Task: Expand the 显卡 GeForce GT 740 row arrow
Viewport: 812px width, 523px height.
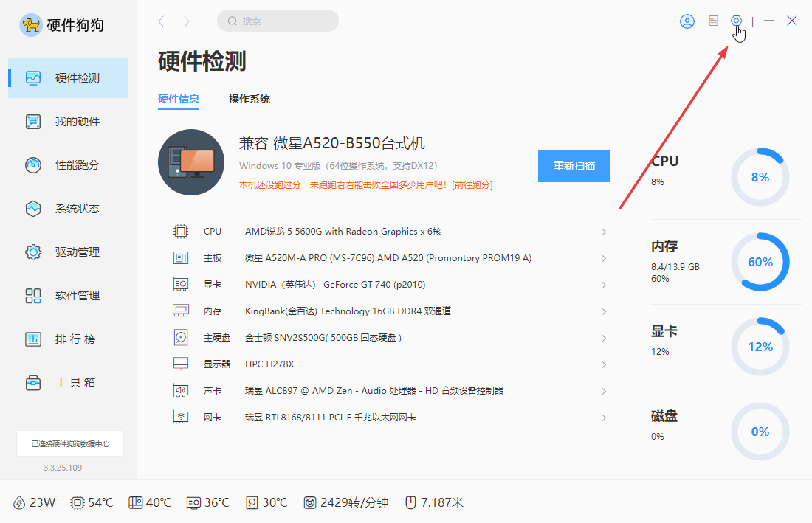Action: [x=604, y=285]
